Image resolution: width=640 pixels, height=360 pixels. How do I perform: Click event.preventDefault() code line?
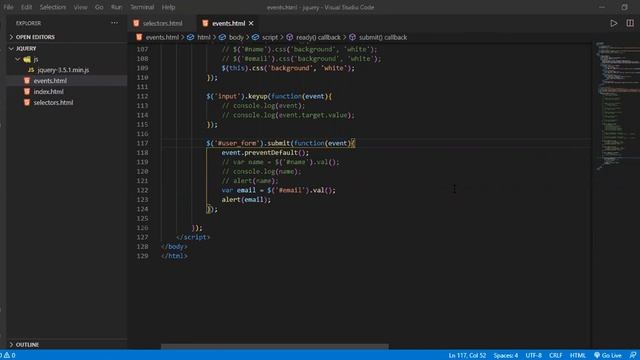pyautogui.click(x=265, y=153)
